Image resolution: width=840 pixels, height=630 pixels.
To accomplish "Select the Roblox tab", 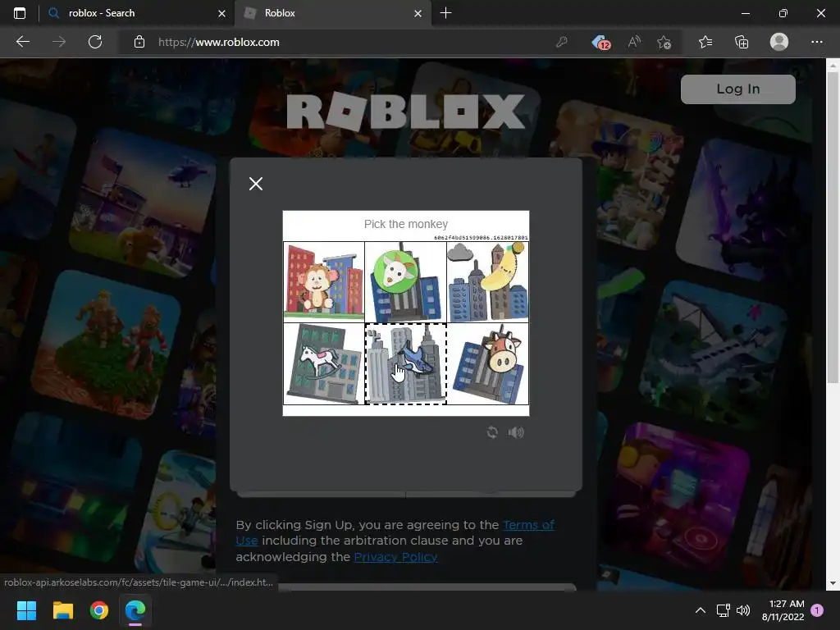I will click(x=333, y=13).
